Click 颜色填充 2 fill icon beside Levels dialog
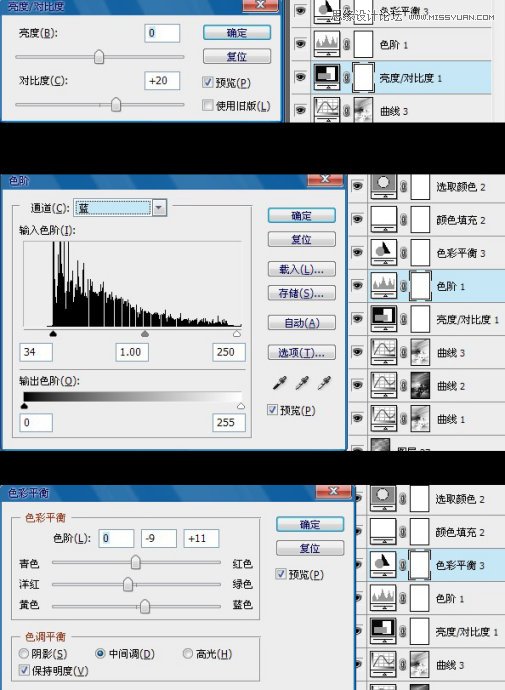The height and width of the screenshot is (690, 505). (384, 219)
